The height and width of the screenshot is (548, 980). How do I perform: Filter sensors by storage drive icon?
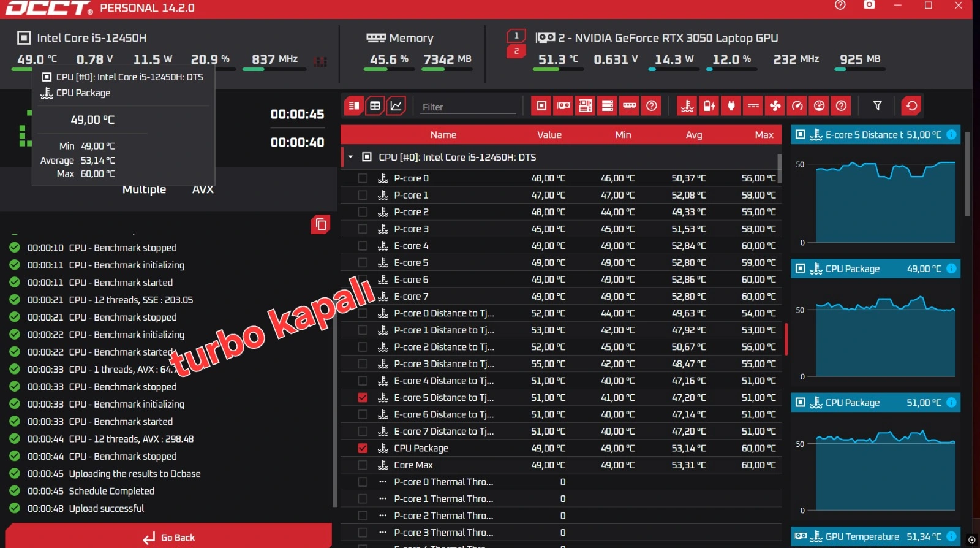[x=608, y=106]
